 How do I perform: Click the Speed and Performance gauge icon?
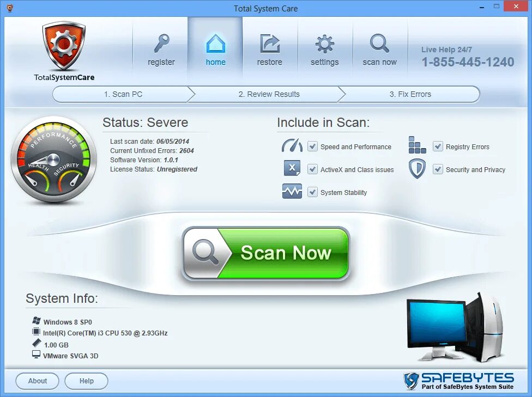[292, 145]
